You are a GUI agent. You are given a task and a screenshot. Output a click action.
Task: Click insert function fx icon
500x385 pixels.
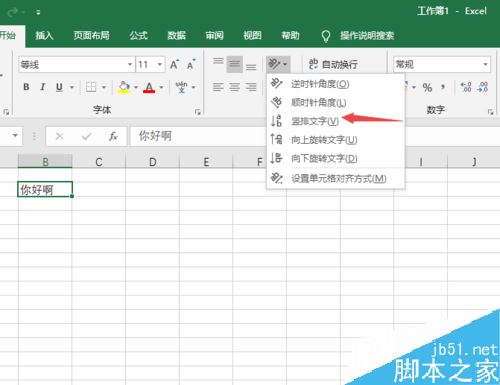click(113, 136)
